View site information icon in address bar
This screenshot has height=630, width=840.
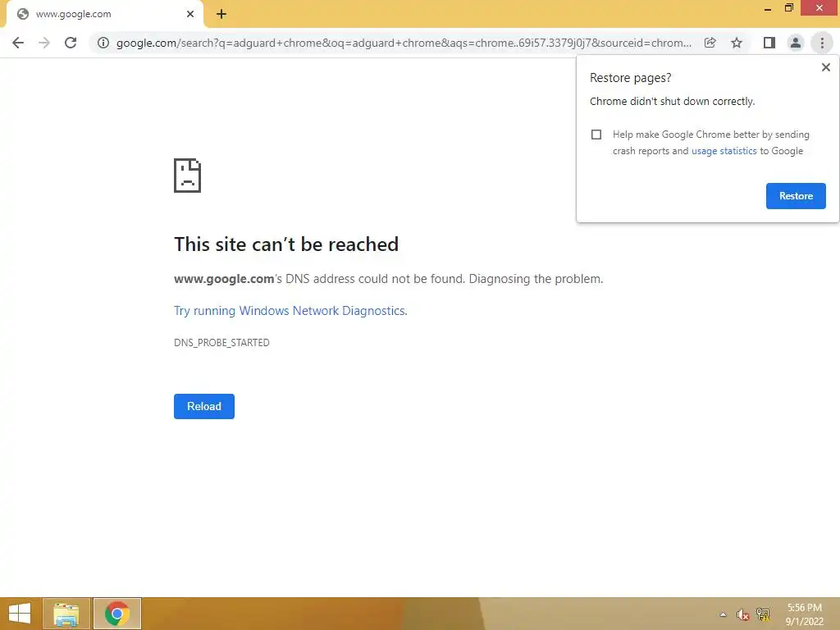coord(103,43)
